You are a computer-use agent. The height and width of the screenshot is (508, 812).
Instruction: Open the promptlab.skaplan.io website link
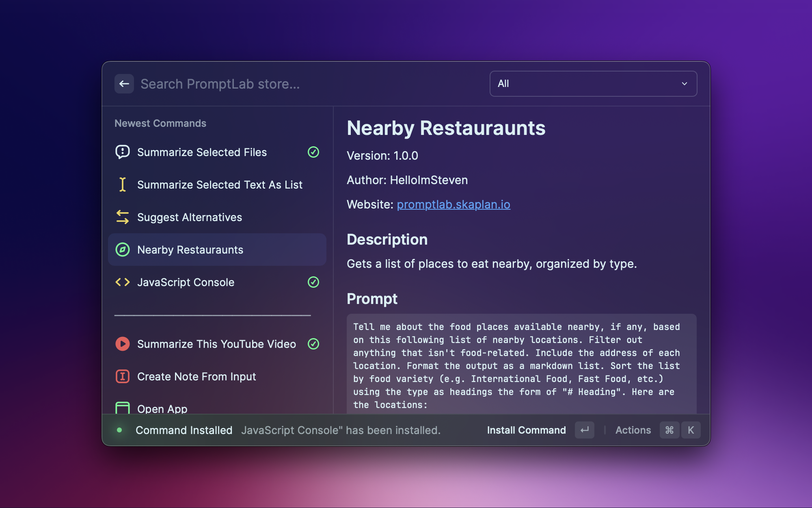(454, 204)
